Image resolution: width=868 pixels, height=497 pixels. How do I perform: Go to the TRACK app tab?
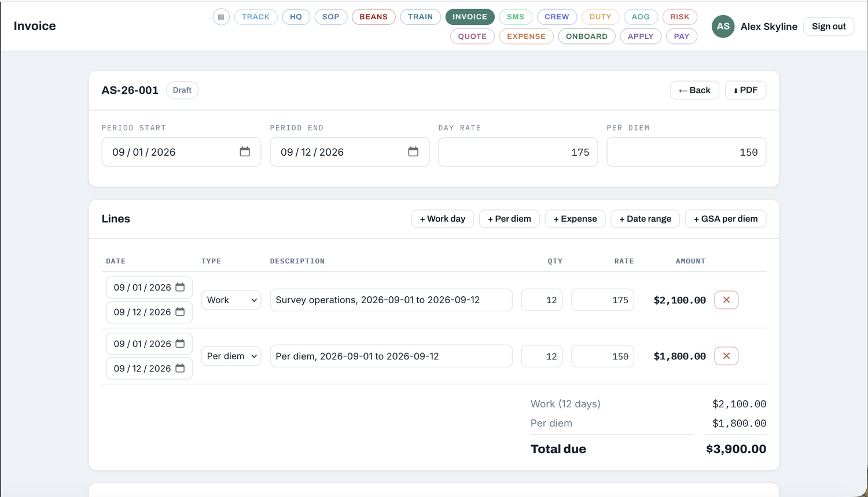point(256,17)
